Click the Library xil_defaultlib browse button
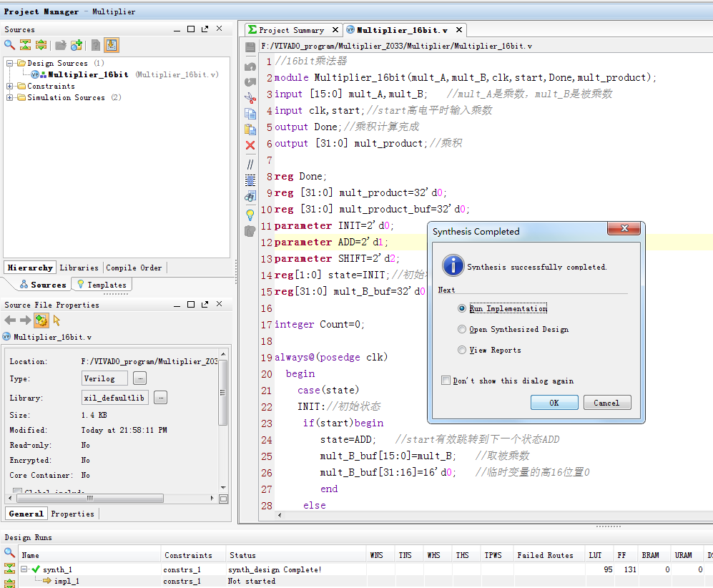The image size is (713, 588). 160,397
